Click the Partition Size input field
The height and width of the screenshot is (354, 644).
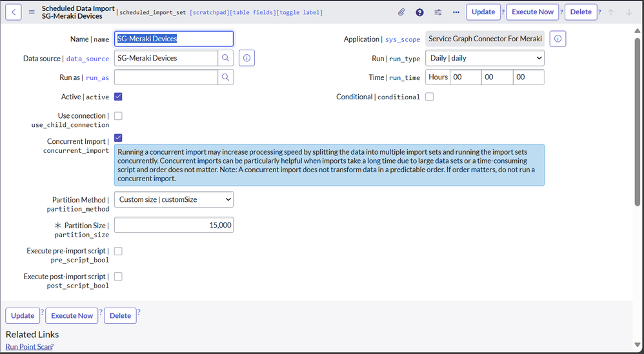click(x=174, y=225)
